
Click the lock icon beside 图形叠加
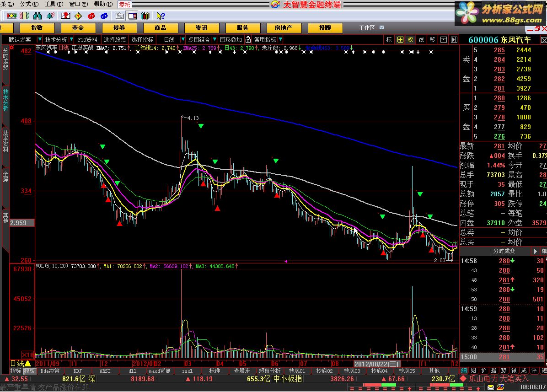point(248,39)
